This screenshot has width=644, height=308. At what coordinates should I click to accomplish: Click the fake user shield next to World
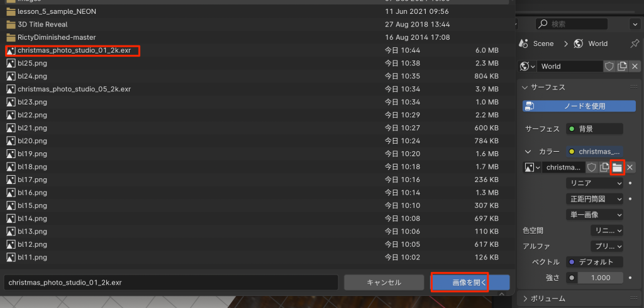[x=609, y=66]
